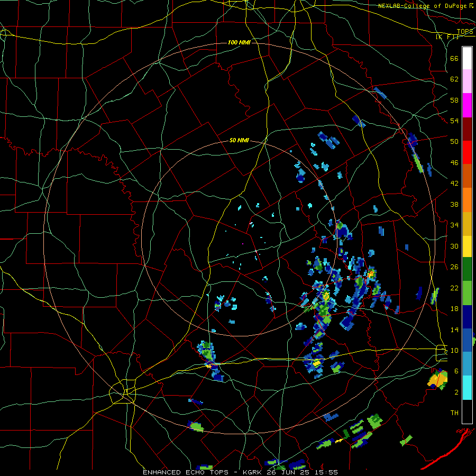
Task: Click the "50 NMI" range ring label
Action: [239, 140]
